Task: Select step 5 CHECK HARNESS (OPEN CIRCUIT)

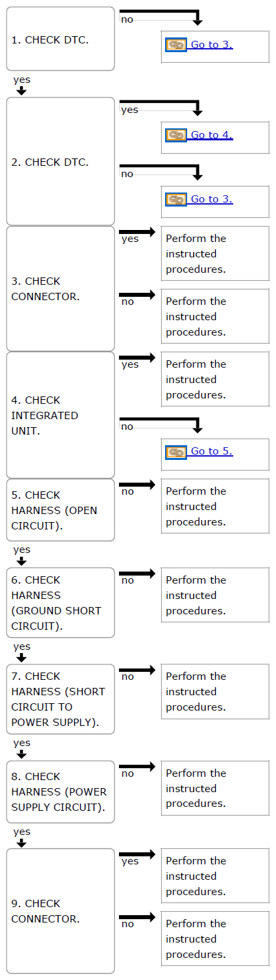Action: (x=61, y=510)
